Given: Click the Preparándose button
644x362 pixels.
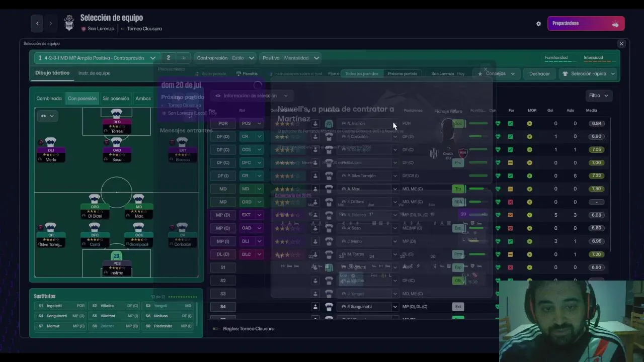Looking at the screenshot, I should click(x=586, y=24).
